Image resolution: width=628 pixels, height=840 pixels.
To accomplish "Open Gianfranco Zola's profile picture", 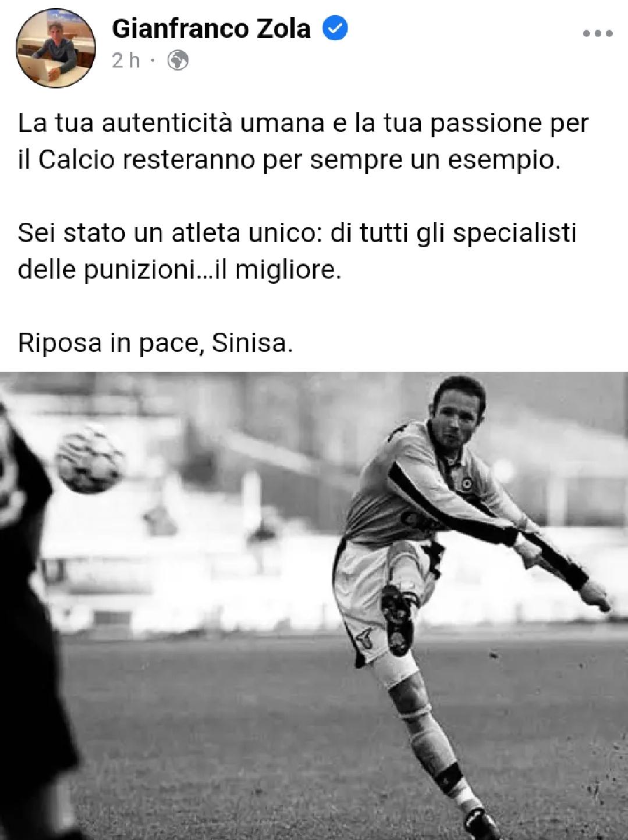I will click(56, 48).
